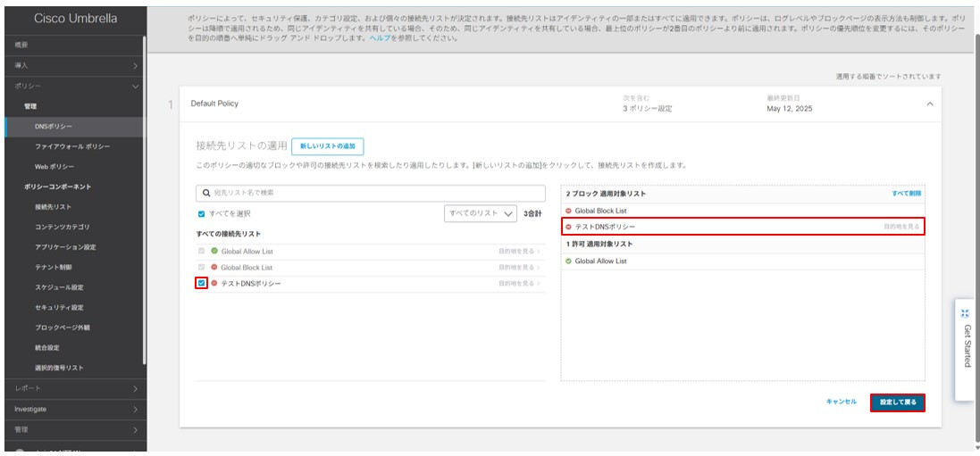Viewport: 980px width, 456px height.
Task: Open the ヘルプ link in the description
Action: tap(379, 38)
